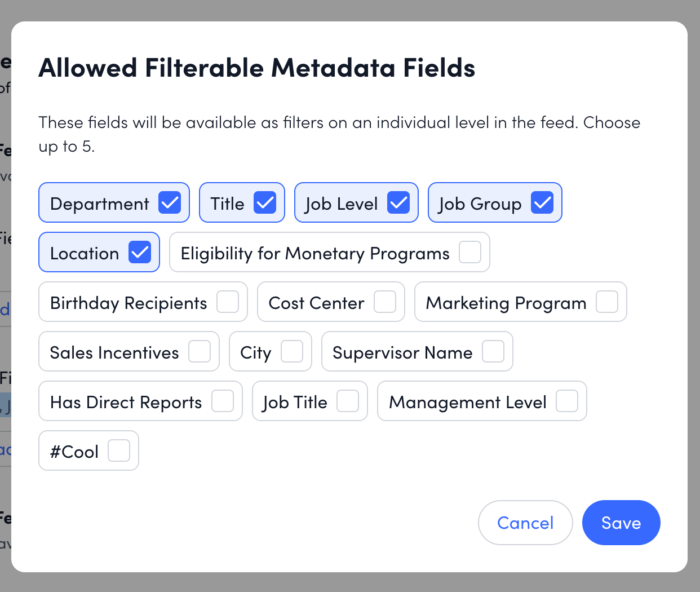700x592 pixels.
Task: Click the Cancel button
Action: (x=525, y=523)
